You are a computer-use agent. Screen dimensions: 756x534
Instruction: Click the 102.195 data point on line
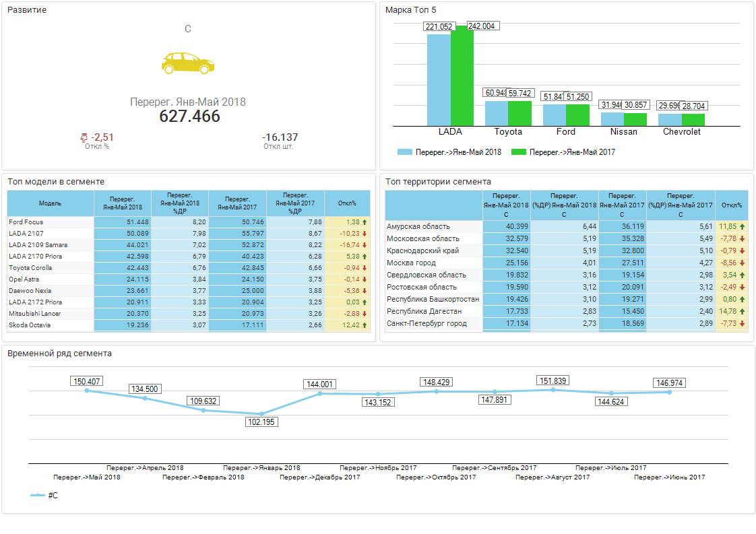pyautogui.click(x=261, y=414)
